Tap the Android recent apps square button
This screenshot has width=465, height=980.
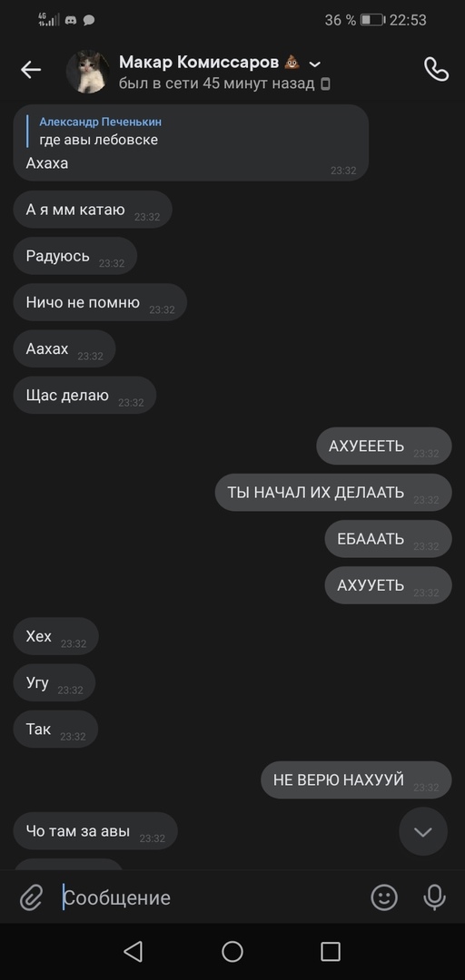pos(331,951)
